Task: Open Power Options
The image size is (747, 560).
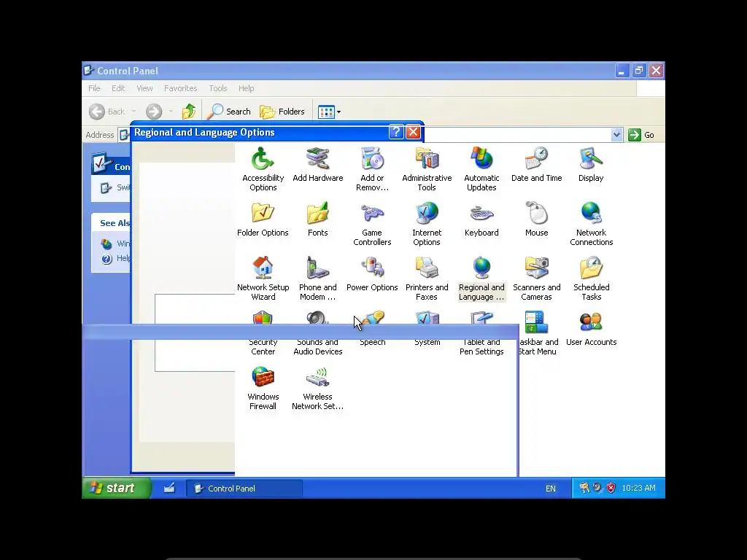Action: [x=372, y=274]
